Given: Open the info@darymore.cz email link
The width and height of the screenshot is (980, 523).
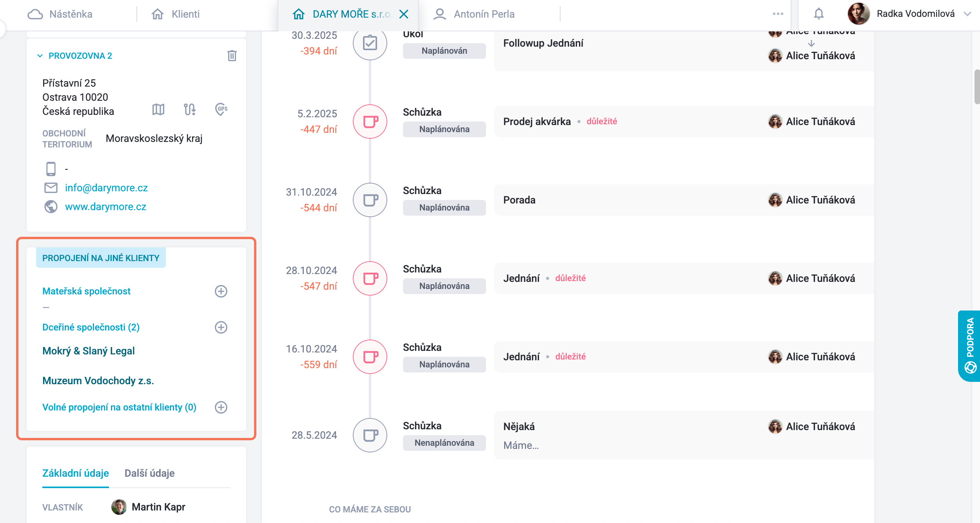Looking at the screenshot, I should click(106, 188).
